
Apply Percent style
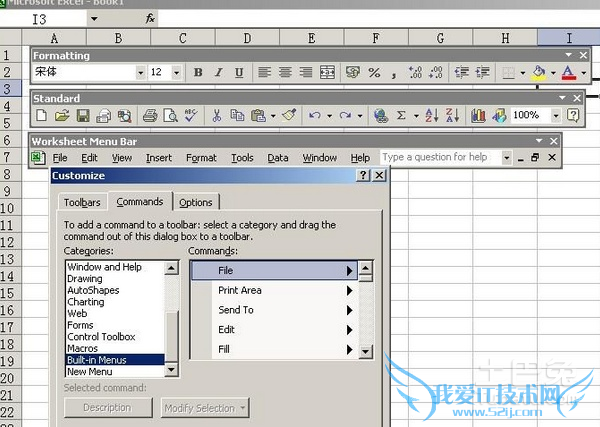tap(374, 72)
